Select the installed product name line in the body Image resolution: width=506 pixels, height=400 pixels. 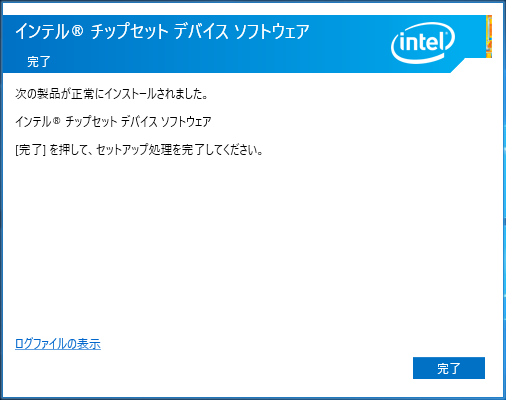pyautogui.click(x=113, y=122)
